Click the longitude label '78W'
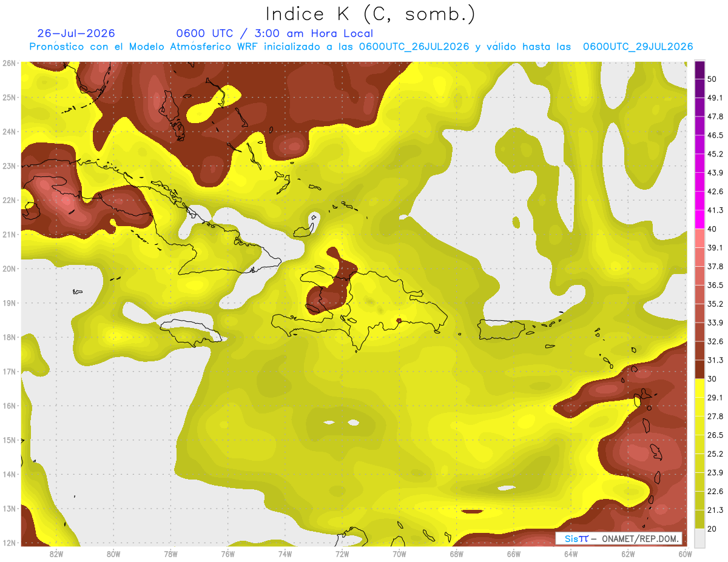 click(x=170, y=554)
